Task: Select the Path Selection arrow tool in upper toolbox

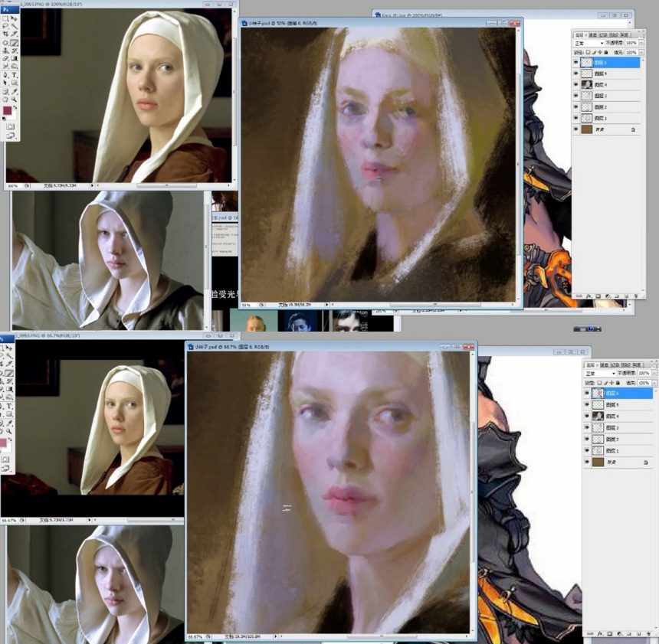Action: point(5,83)
